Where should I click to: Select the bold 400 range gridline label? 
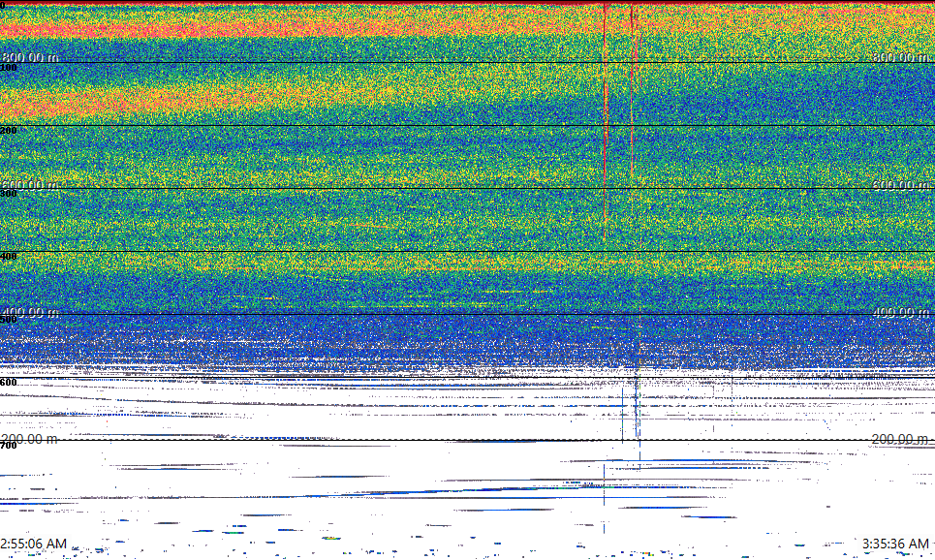coord(9,257)
